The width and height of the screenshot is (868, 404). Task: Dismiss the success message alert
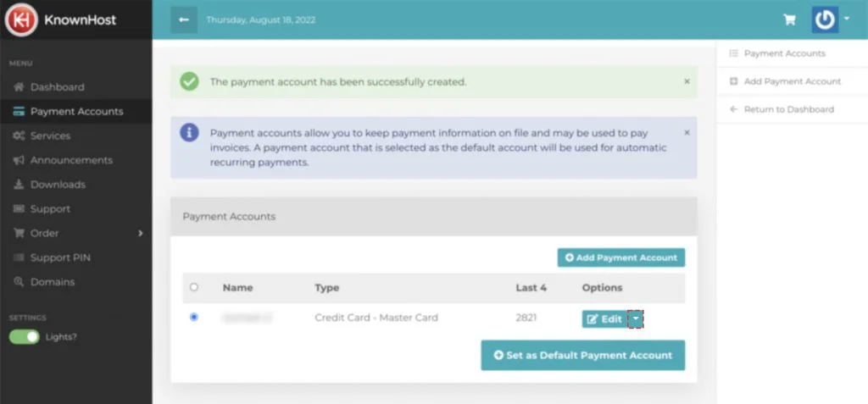click(687, 81)
